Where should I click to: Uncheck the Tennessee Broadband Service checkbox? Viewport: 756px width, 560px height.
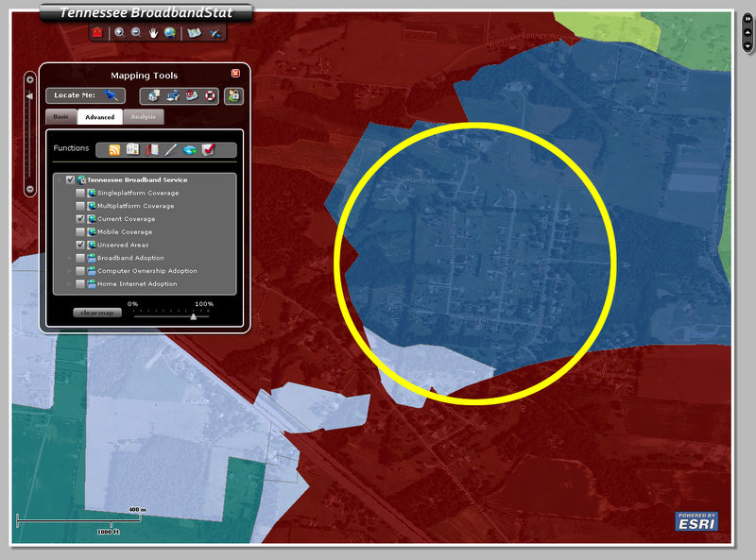(x=70, y=179)
